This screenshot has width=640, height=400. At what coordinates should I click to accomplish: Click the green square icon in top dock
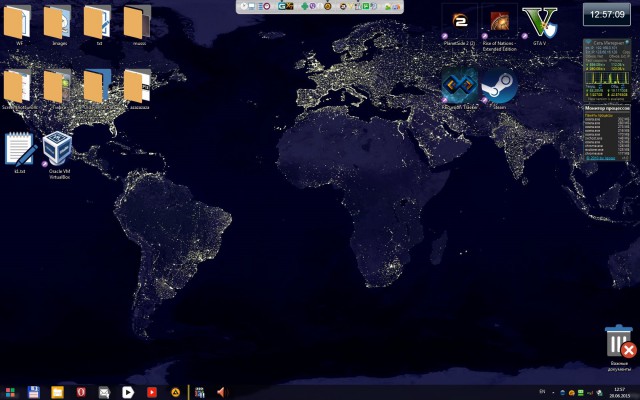click(x=366, y=6)
